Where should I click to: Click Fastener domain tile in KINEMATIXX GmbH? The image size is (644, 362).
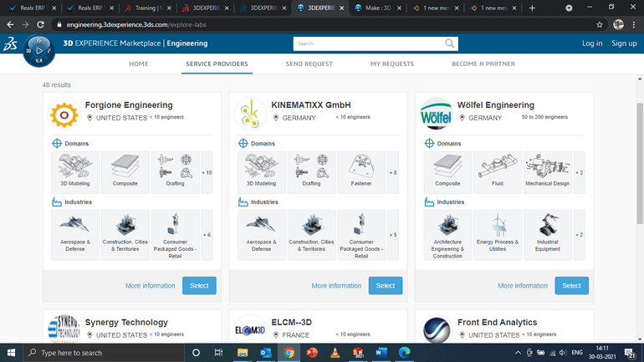[361, 172]
